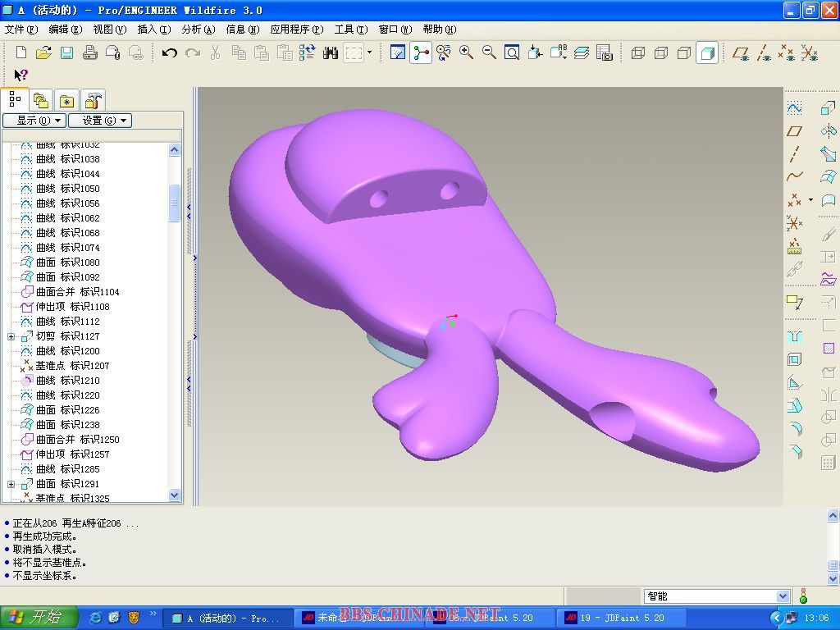Viewport: 840px width, 630px height.
Task: Click the Datum Plane tool icon
Action: click(794, 131)
